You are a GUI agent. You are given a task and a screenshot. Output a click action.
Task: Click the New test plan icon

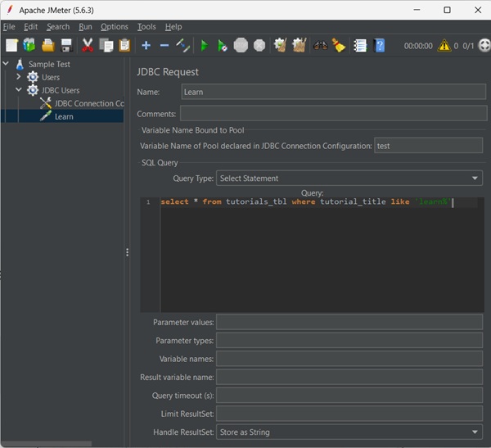pos(11,46)
